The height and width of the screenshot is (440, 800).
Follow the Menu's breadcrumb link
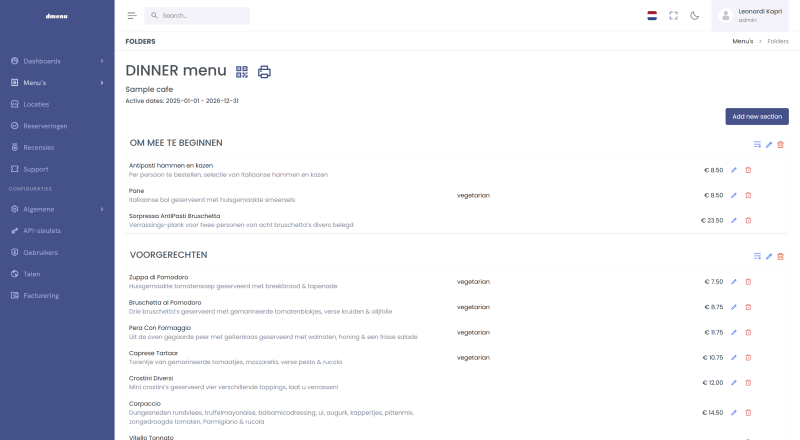click(742, 41)
